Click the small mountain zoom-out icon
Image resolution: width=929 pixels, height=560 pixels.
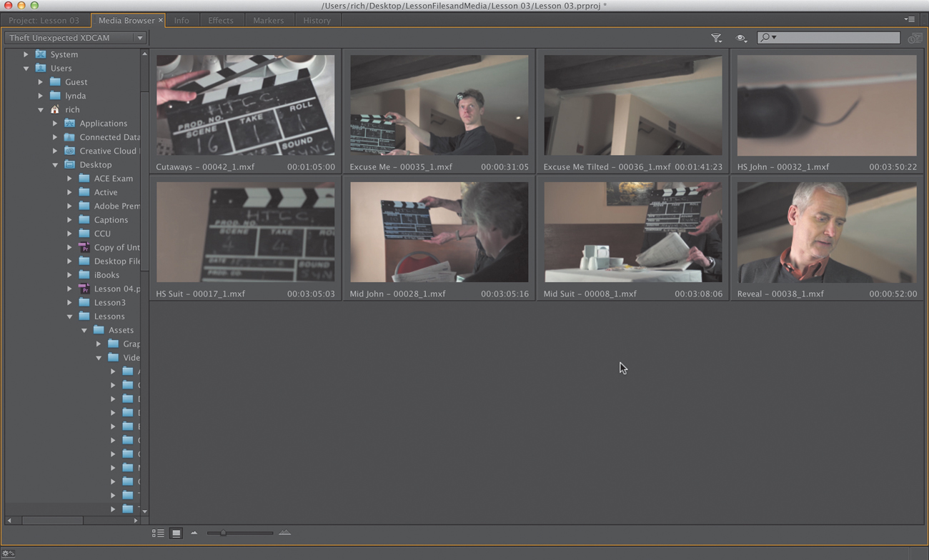coord(194,533)
